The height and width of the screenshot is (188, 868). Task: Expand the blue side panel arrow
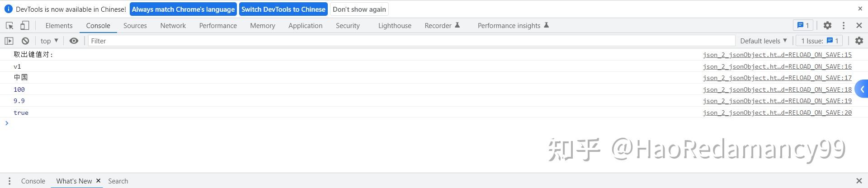[x=862, y=89]
